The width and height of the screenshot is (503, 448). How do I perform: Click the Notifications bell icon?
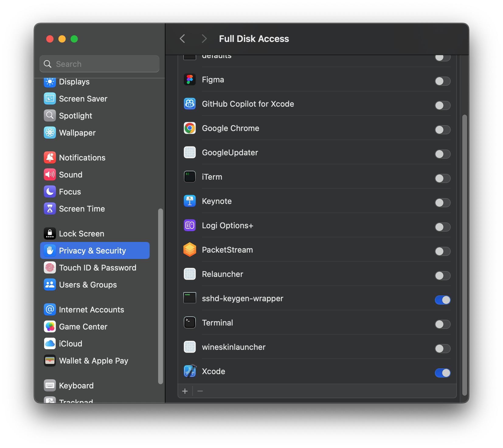(50, 157)
